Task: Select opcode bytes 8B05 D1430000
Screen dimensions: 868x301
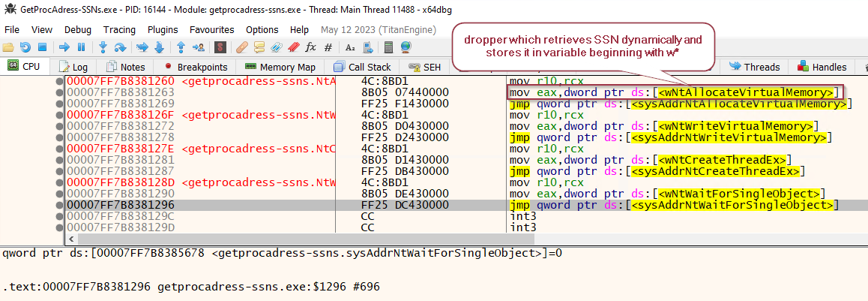Action: pyautogui.click(x=405, y=160)
